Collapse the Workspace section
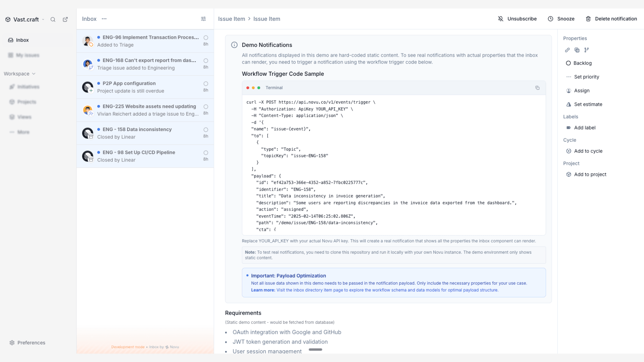The height and width of the screenshot is (362, 644). tap(19, 74)
